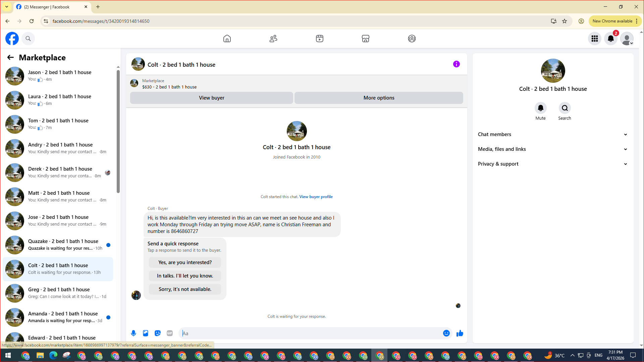
Task: Click the voice clip microphone icon
Action: coord(133,333)
